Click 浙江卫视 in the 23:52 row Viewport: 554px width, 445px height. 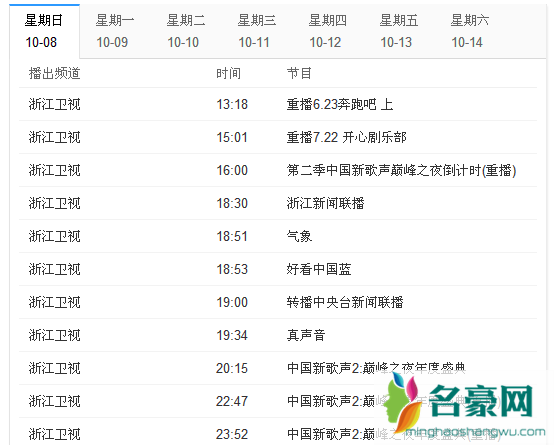click(54, 434)
